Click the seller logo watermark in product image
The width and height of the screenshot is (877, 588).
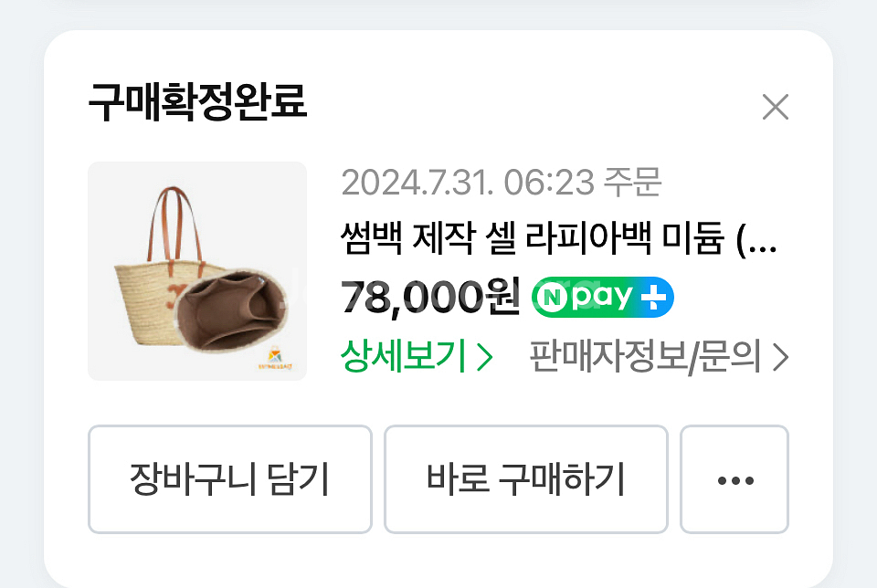275,359
